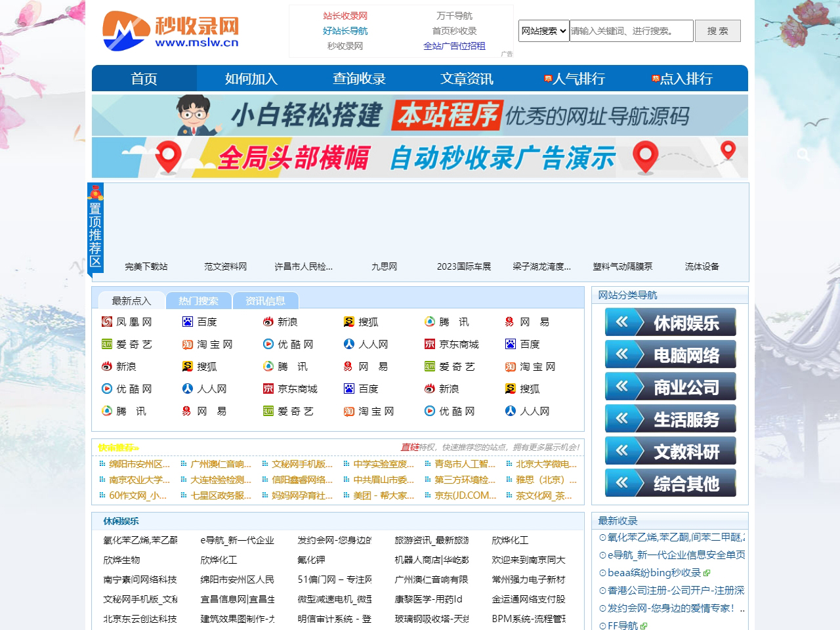This screenshot has width=840, height=630.
Task: Go to the 文章资讯 nav item
Action: click(467, 79)
